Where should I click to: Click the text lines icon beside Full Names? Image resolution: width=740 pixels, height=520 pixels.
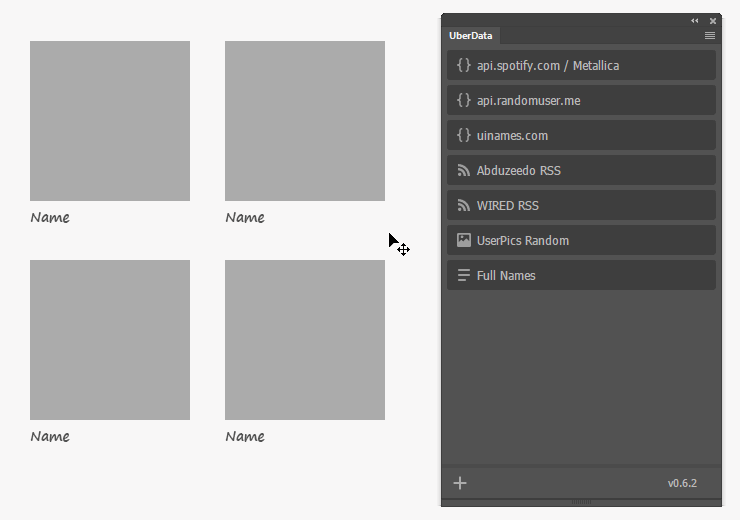pos(463,275)
